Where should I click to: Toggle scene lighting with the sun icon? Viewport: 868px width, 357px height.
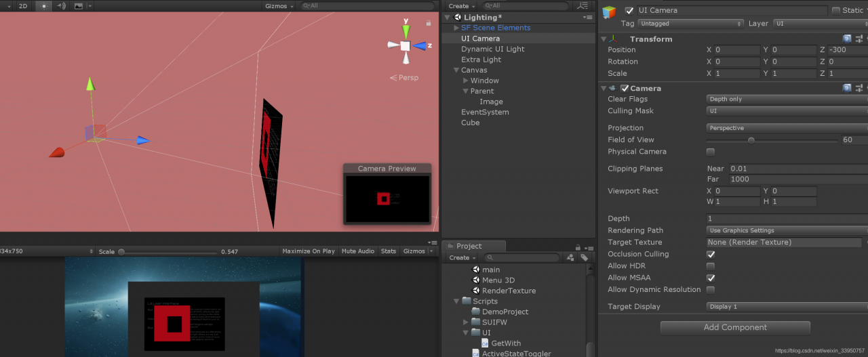[44, 6]
